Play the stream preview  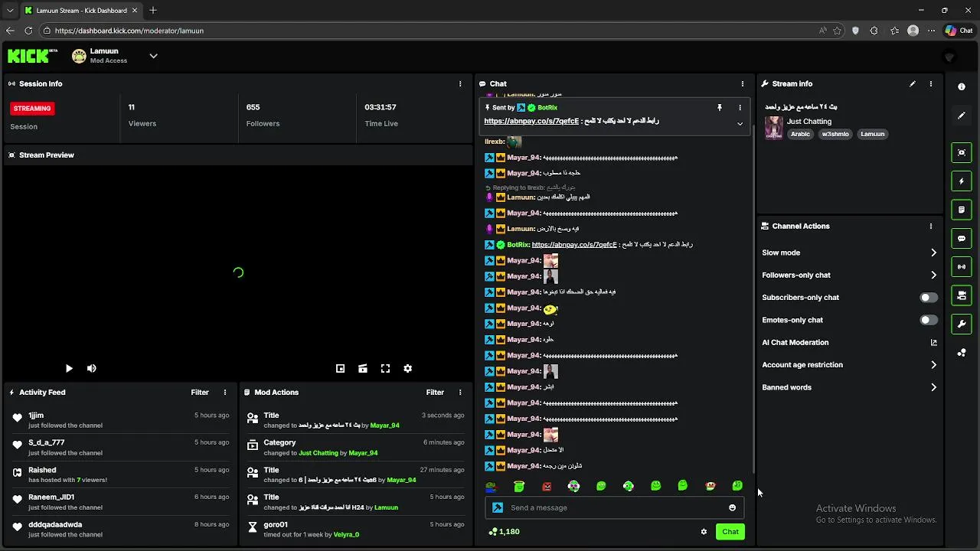coord(69,368)
